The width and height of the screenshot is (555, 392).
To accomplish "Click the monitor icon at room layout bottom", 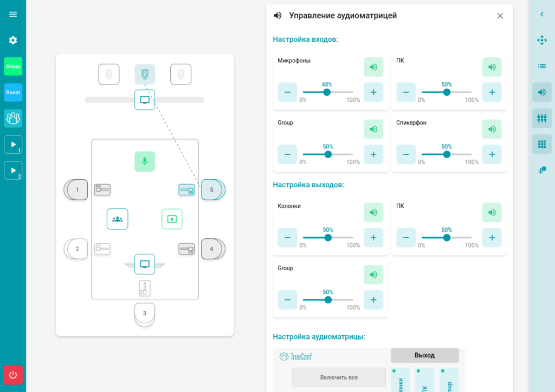I will pyautogui.click(x=145, y=264).
